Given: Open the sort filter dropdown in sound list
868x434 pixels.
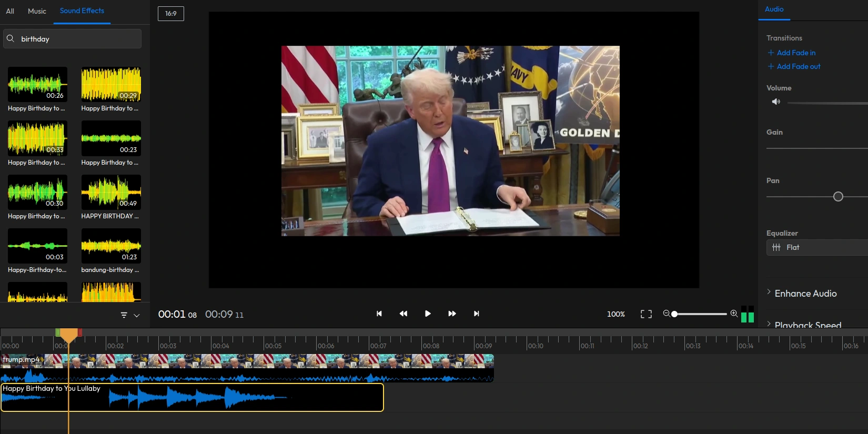Looking at the screenshot, I should [x=129, y=315].
